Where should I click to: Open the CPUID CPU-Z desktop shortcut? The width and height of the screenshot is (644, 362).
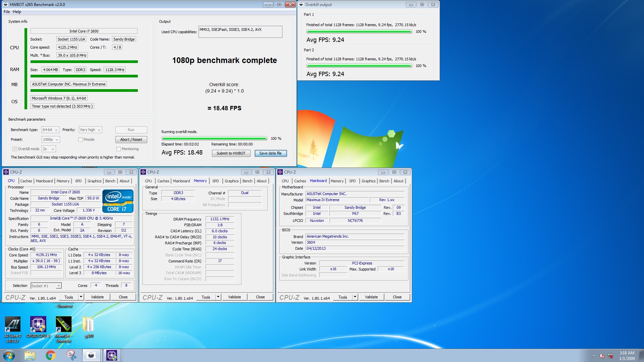click(x=38, y=327)
